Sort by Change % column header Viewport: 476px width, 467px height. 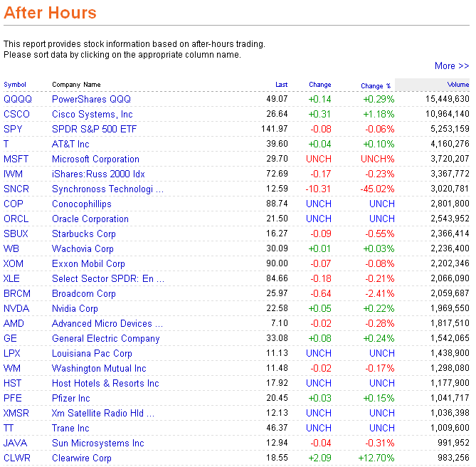pos(376,86)
